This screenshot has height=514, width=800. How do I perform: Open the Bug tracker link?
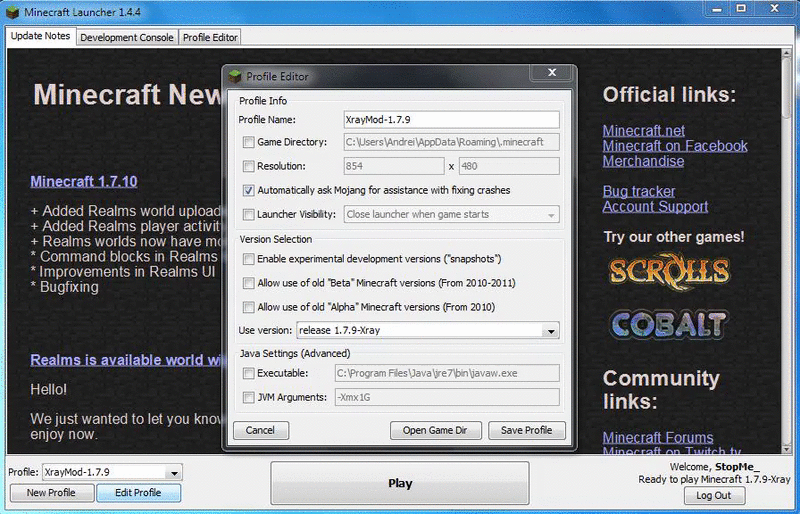pos(639,191)
